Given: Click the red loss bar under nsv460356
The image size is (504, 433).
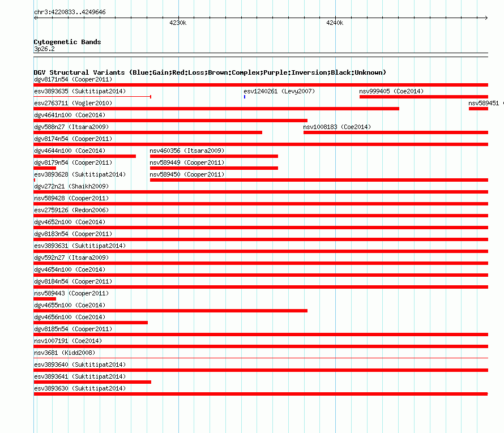Looking at the screenshot, I should [x=213, y=156].
